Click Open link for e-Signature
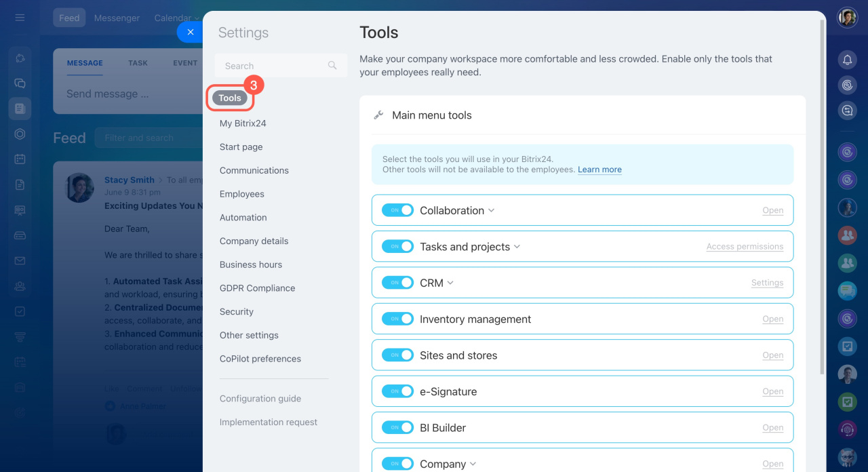The image size is (868, 472). (773, 392)
